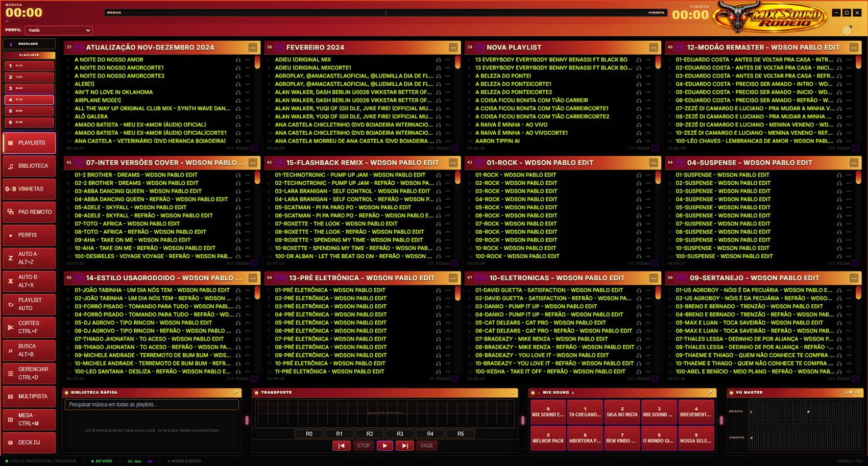
Task: Switch the VU Master L/R - V mode
Action: coord(853,393)
